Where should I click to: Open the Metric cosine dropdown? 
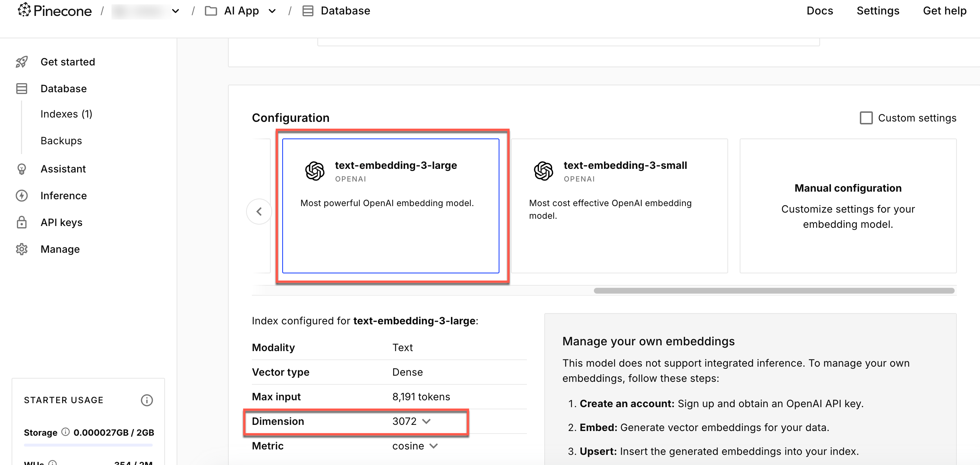pos(415,446)
